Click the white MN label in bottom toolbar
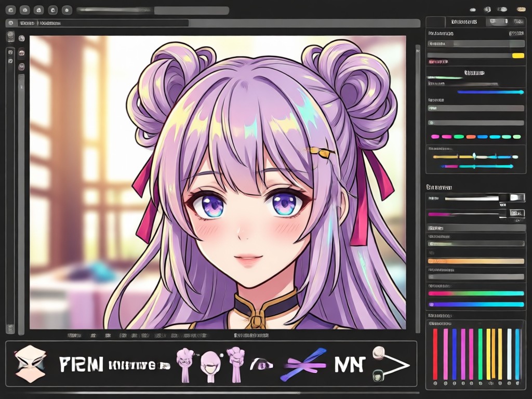The image size is (532, 399). click(x=350, y=364)
